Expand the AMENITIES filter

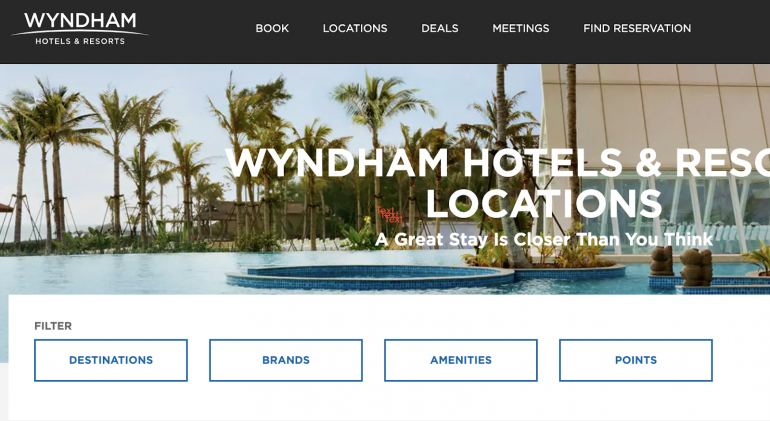click(x=461, y=360)
